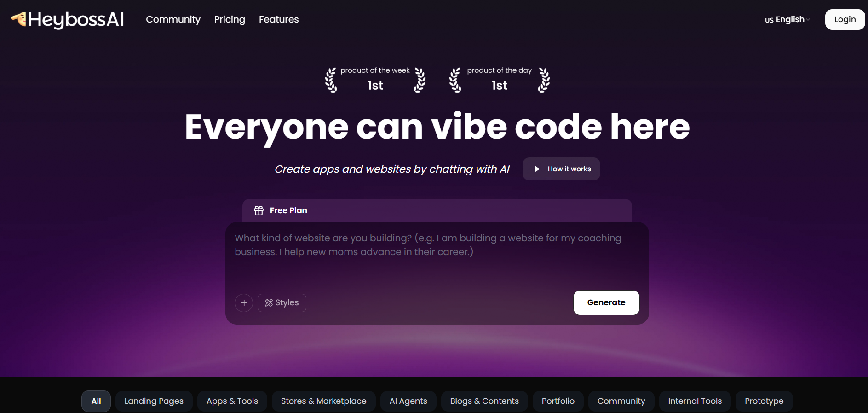Click the product of the day badge
Image resolution: width=868 pixels, height=413 pixels.
(x=499, y=79)
